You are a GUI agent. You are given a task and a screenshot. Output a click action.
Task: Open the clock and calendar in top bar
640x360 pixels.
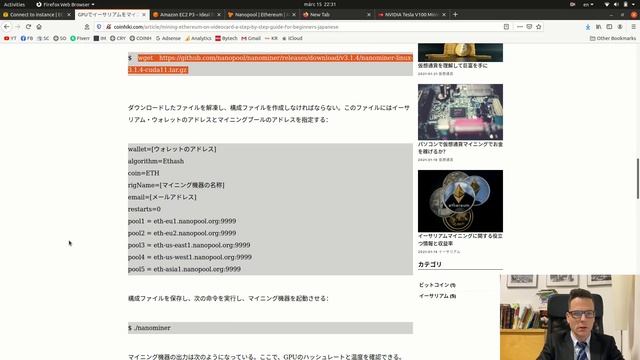click(320, 4)
